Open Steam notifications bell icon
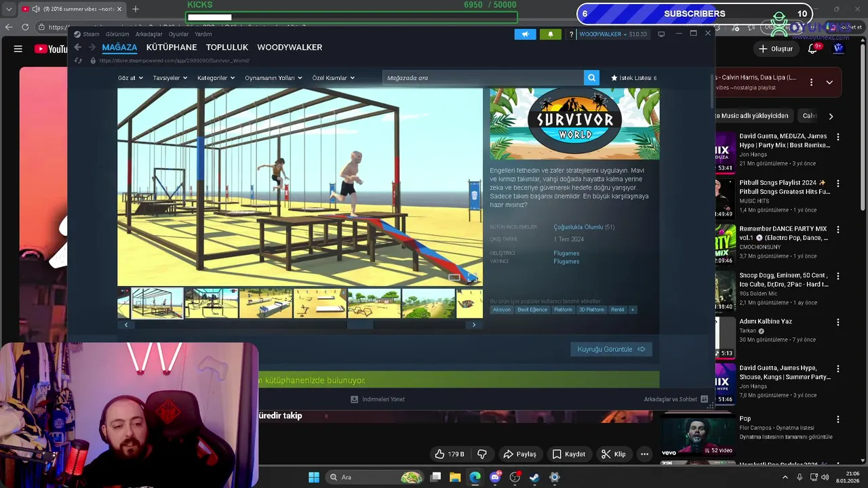 coord(550,34)
